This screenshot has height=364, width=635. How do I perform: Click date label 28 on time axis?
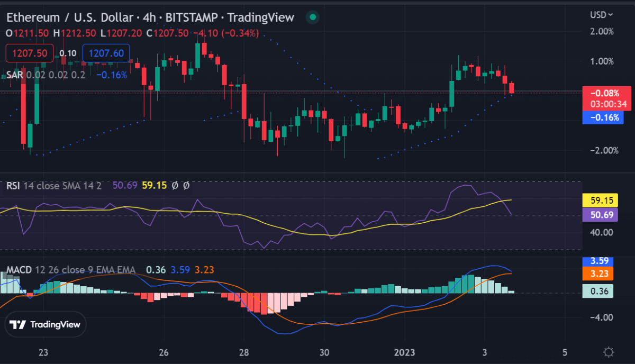244,352
